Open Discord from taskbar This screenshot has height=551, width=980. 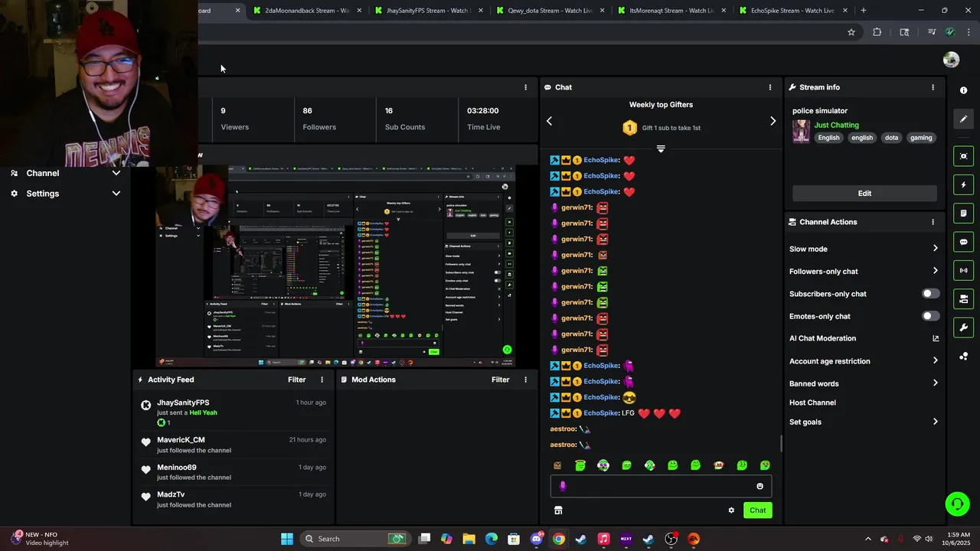(536, 539)
